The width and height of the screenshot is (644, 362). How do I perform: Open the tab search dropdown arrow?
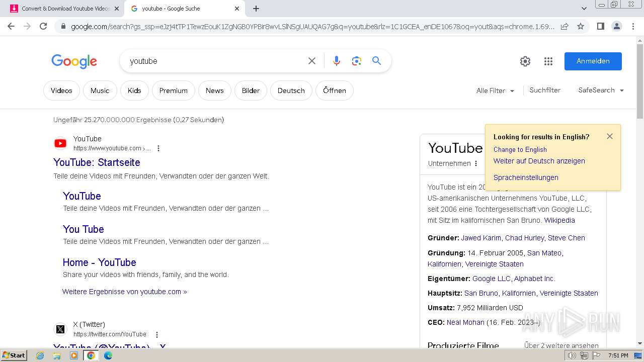click(584, 9)
